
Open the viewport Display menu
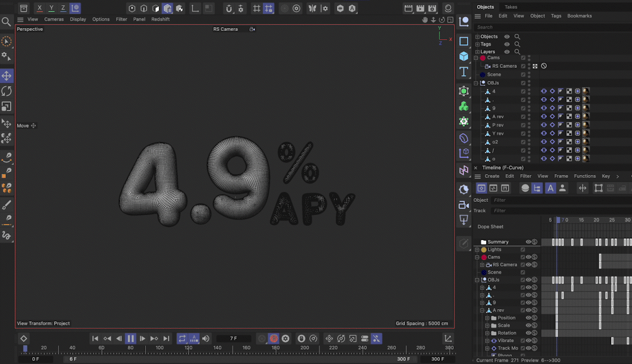pyautogui.click(x=78, y=19)
